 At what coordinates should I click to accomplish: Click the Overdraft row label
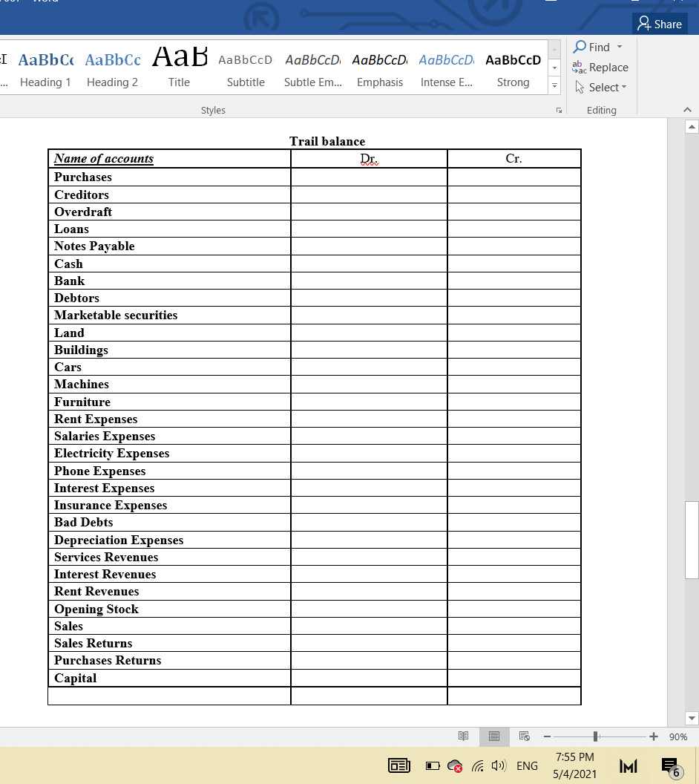click(x=83, y=212)
